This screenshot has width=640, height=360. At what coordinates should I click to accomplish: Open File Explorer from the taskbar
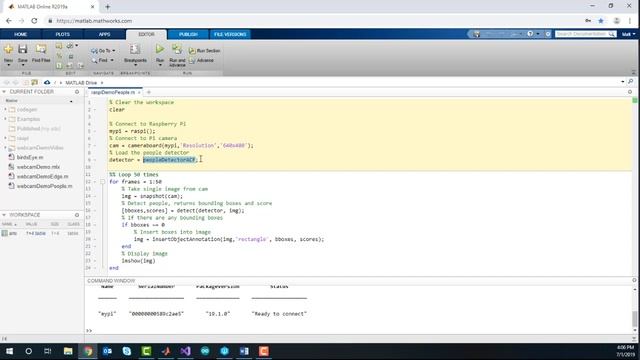click(68, 351)
